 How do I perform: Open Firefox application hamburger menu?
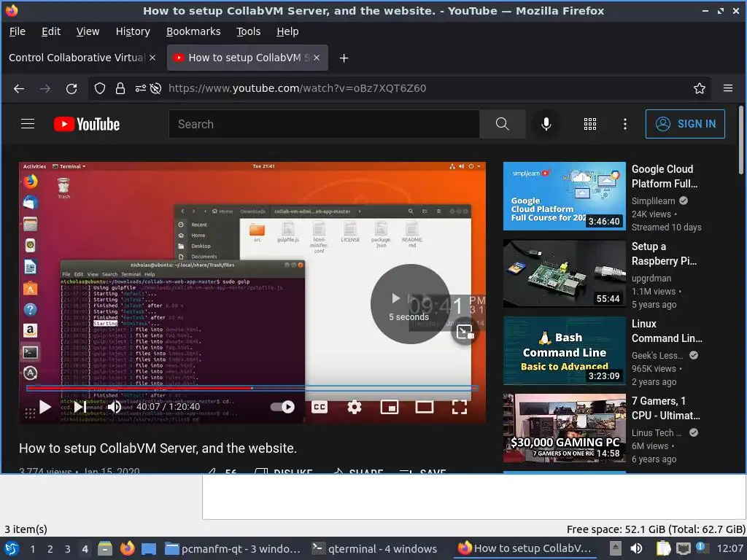[727, 88]
